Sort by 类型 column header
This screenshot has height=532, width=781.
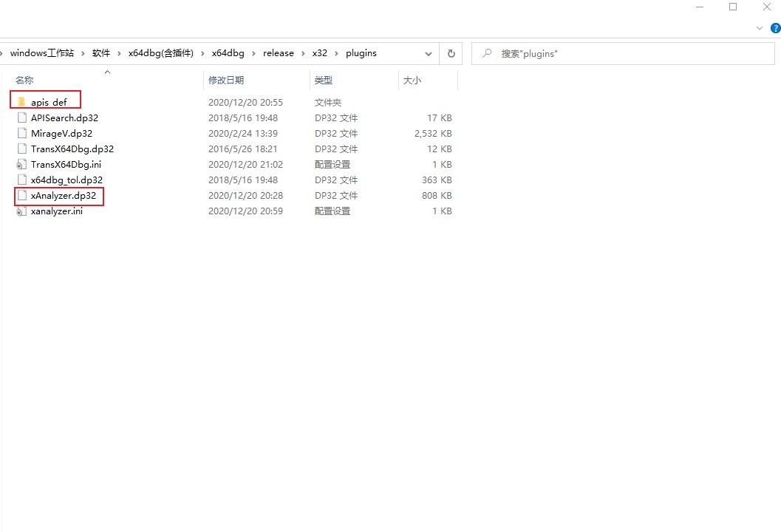click(323, 81)
